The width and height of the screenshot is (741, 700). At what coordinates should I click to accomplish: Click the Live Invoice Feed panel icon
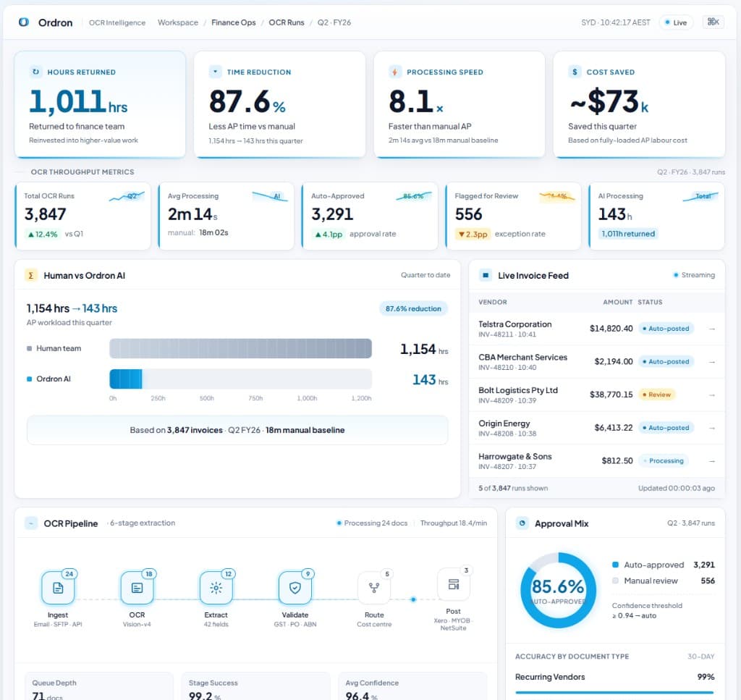click(x=486, y=275)
